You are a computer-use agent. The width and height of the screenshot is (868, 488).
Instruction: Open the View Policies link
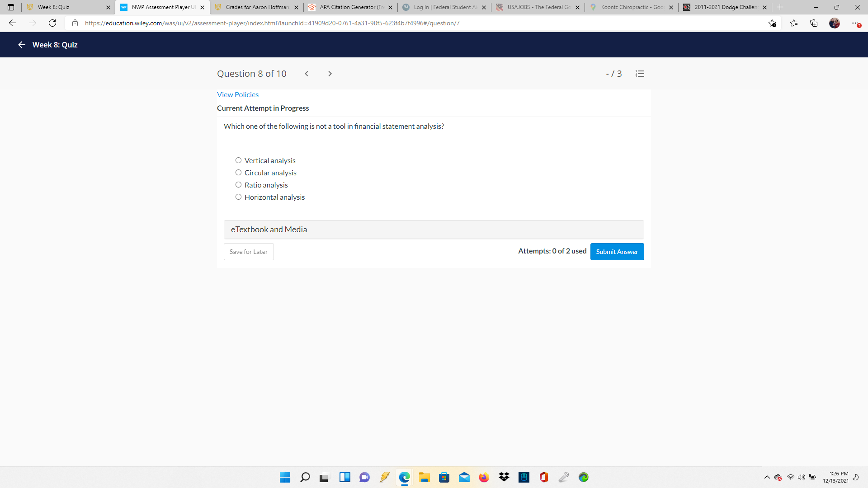(x=238, y=94)
